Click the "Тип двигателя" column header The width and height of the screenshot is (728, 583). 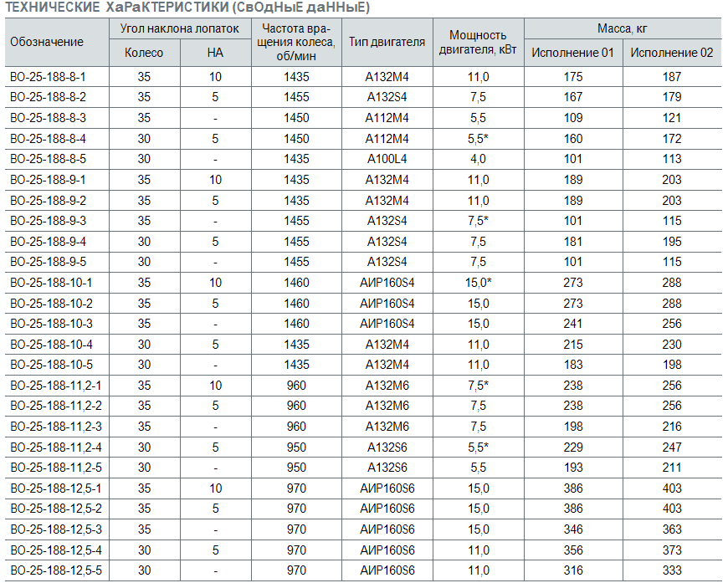(x=387, y=42)
